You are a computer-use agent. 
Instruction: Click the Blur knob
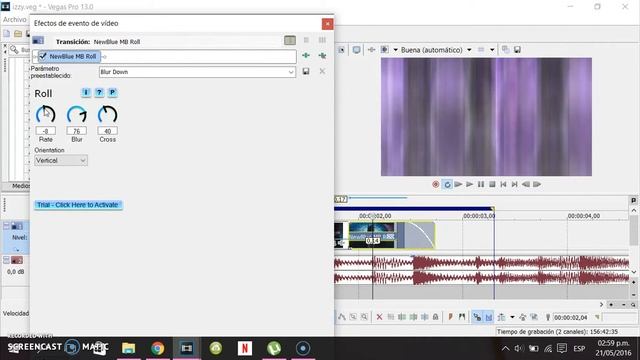point(77,115)
